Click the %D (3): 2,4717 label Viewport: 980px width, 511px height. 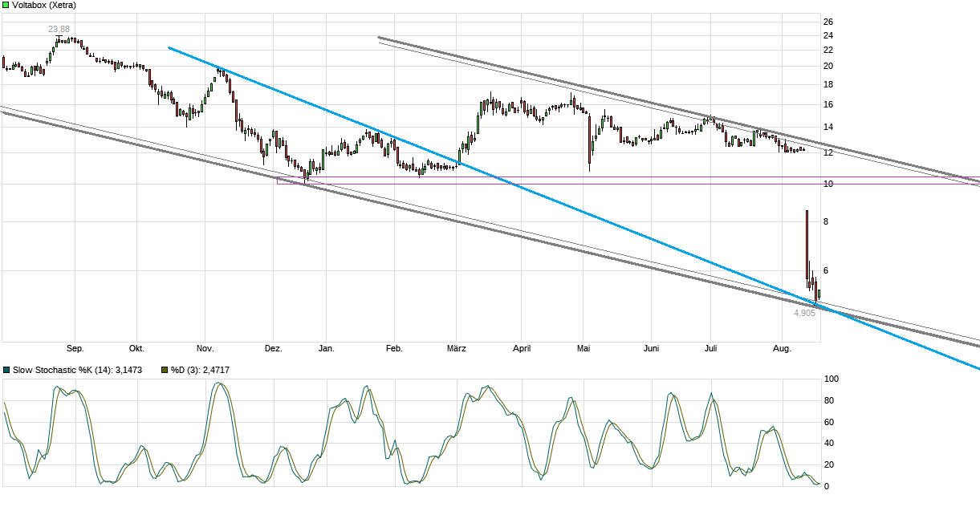pos(201,370)
